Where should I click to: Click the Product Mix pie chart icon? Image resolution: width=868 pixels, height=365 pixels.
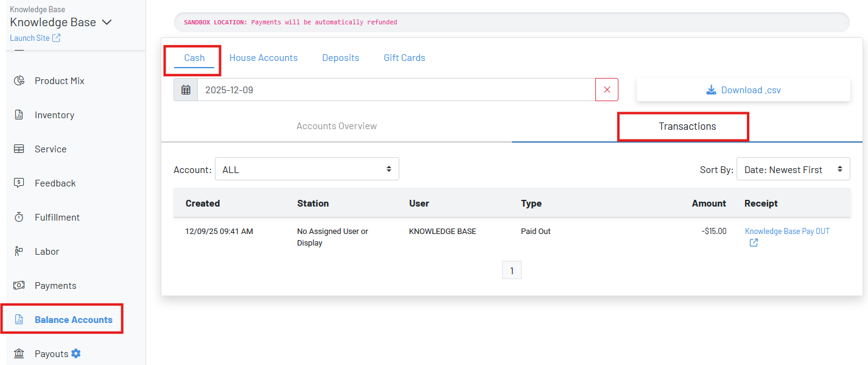(x=19, y=81)
